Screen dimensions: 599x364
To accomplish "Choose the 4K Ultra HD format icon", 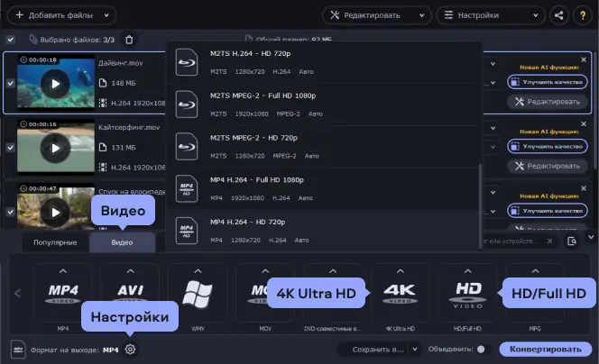I will tap(400, 294).
